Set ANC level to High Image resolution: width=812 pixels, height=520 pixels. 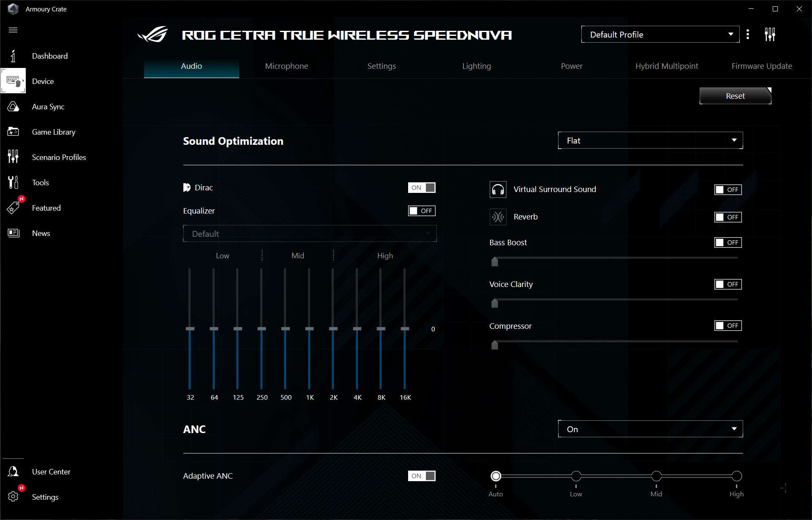click(736, 476)
